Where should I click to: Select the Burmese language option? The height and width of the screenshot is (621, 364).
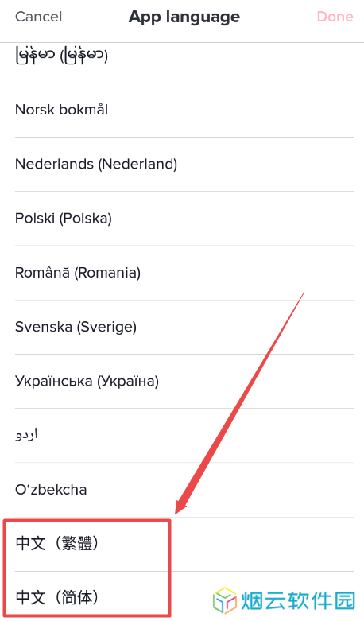click(x=184, y=56)
